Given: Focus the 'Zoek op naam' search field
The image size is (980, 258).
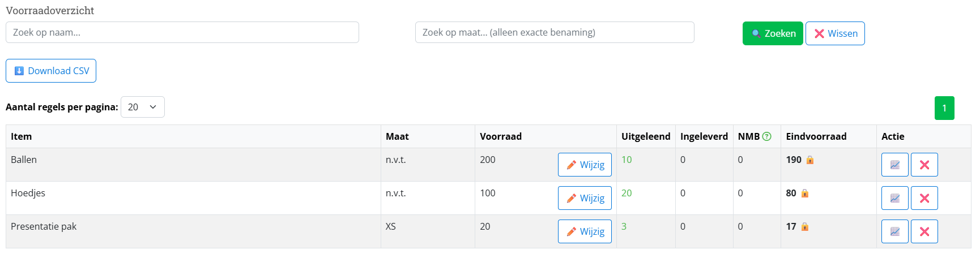Looking at the screenshot, I should (x=182, y=32).
